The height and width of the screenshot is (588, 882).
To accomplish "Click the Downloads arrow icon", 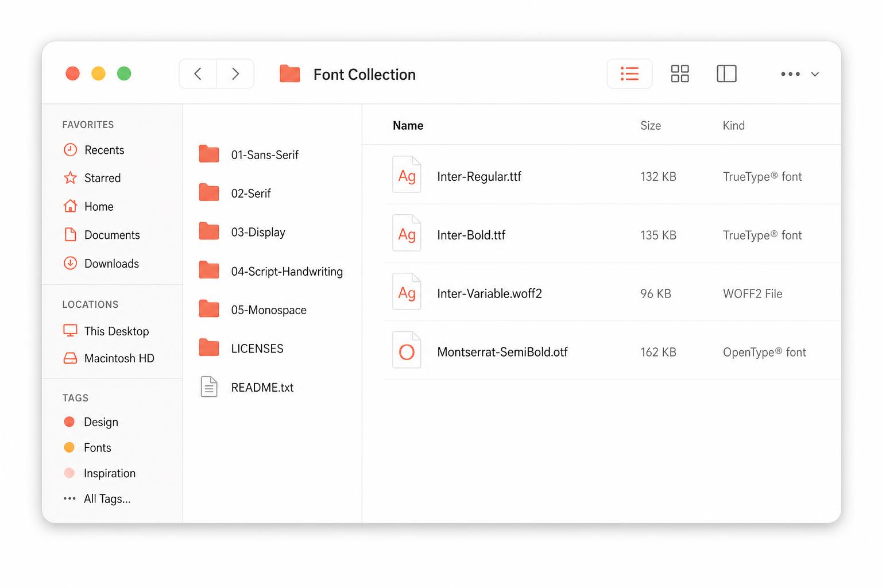I will 70,263.
